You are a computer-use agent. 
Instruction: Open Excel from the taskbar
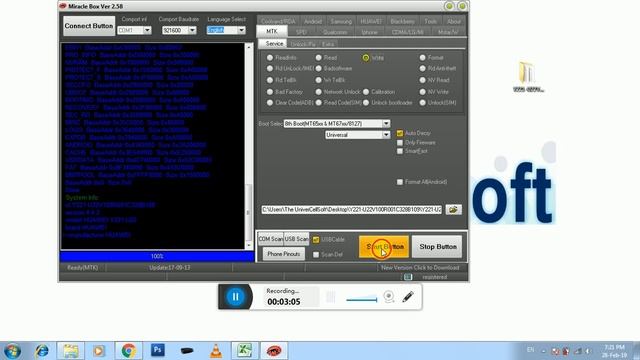click(244, 351)
